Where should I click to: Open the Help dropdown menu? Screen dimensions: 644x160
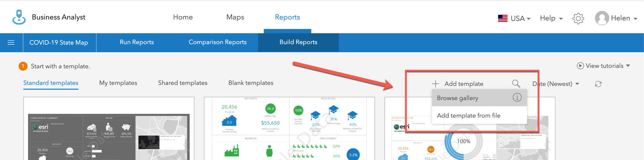point(551,18)
